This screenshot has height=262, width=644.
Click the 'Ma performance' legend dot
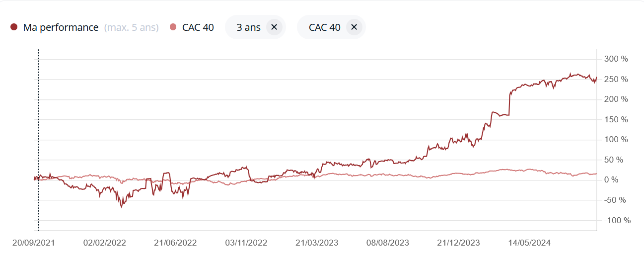[14, 27]
